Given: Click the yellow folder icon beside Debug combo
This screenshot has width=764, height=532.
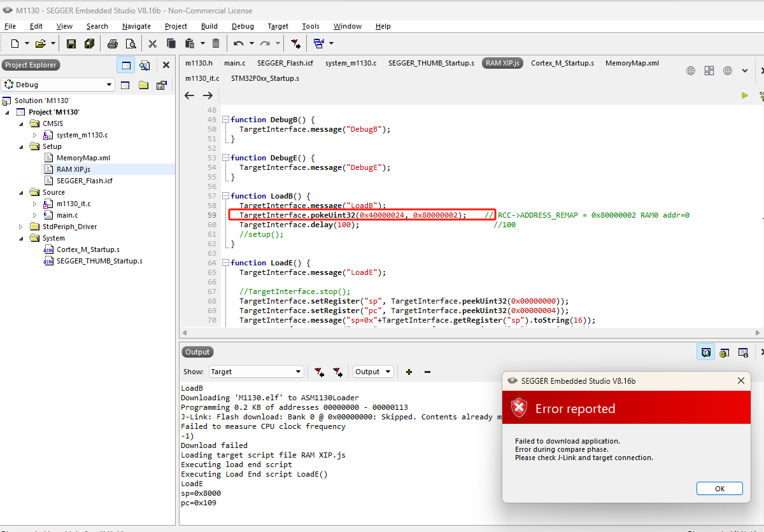Looking at the screenshot, I should [143, 85].
